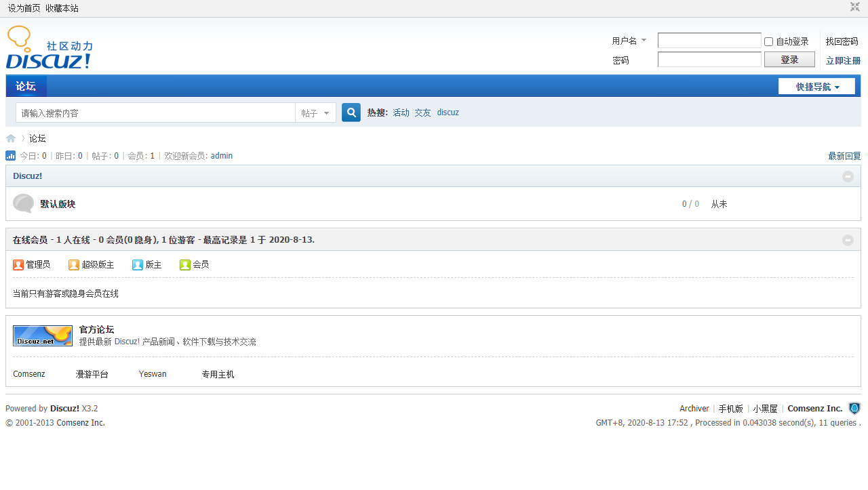Click the 登录 button

tap(789, 60)
